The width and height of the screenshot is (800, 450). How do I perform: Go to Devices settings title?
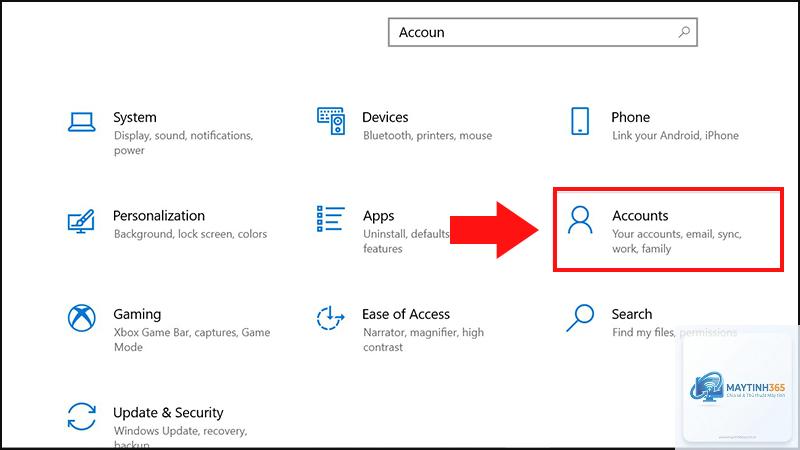(385, 117)
